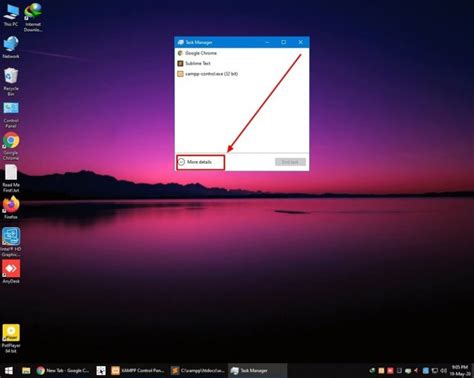Select the Network desktop icon
Viewport: 474px width, 378px height.
(11, 47)
